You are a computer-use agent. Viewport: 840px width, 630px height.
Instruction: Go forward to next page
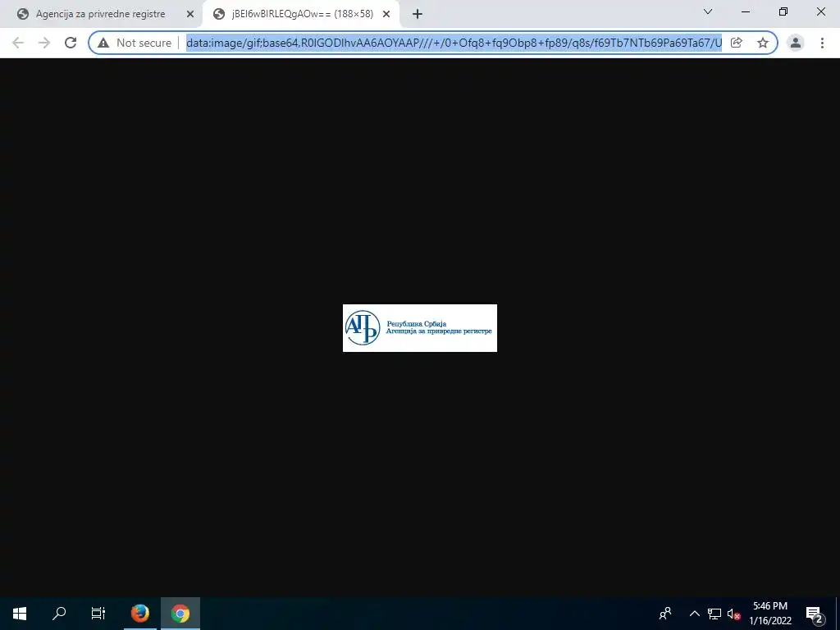44,43
